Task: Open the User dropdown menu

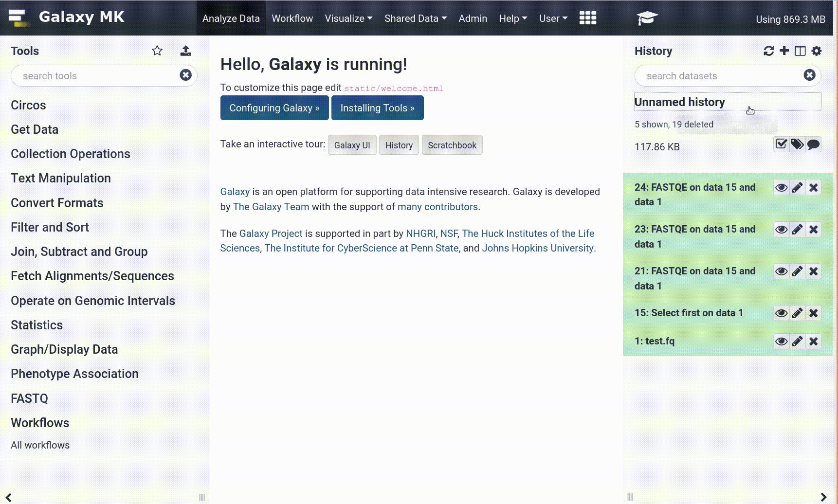Action: [x=553, y=18]
